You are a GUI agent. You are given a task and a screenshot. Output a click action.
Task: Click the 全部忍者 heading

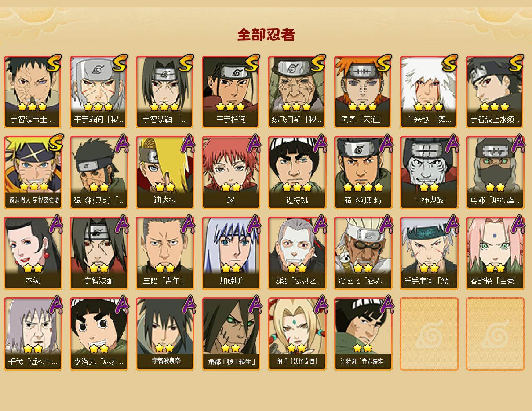[266, 34]
